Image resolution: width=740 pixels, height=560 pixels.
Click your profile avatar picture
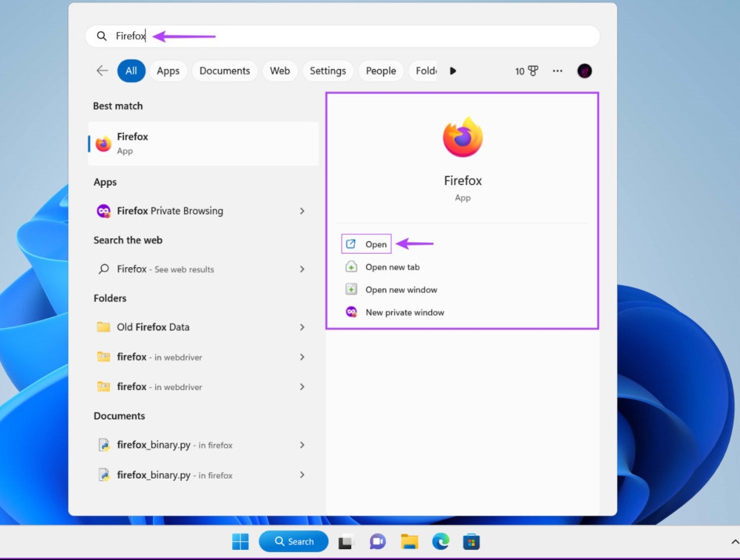point(585,70)
